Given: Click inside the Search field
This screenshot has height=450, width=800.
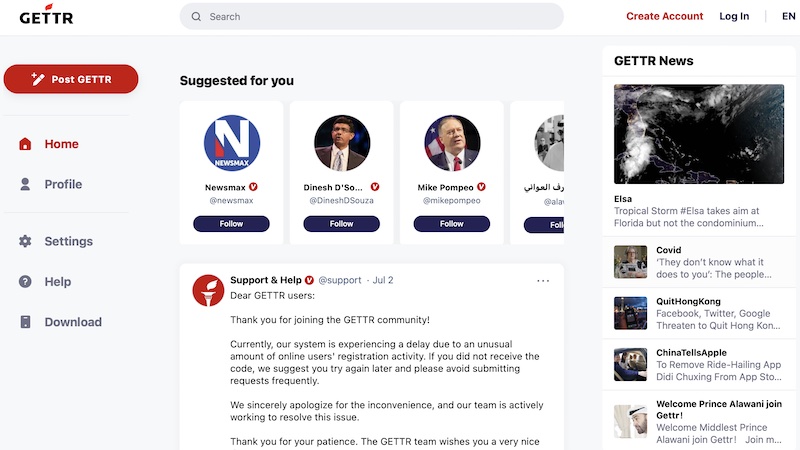Looking at the screenshot, I should 371,16.
